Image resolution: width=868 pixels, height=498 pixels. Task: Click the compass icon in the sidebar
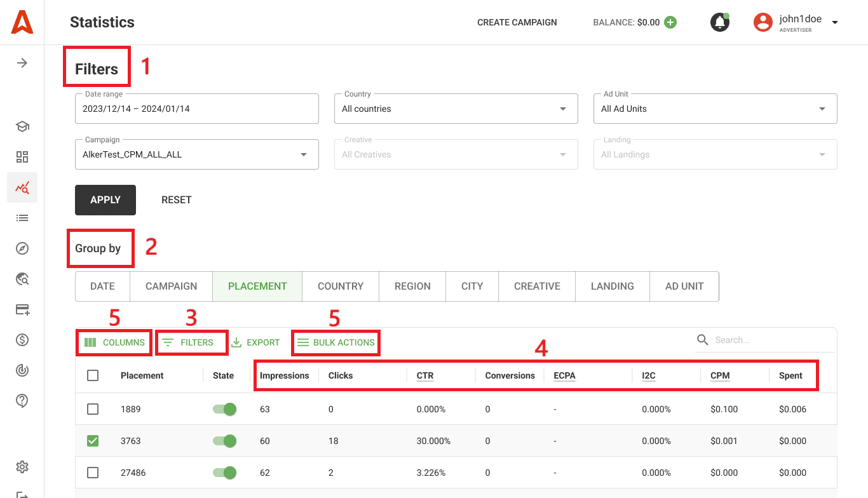22,248
